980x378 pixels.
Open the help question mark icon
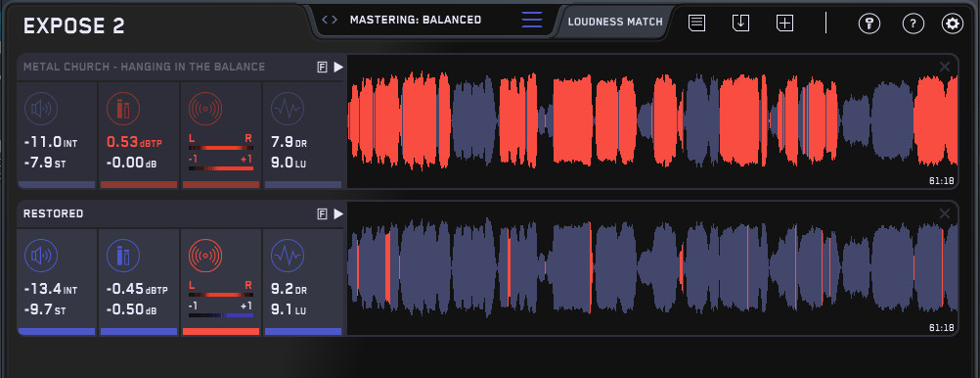(913, 24)
